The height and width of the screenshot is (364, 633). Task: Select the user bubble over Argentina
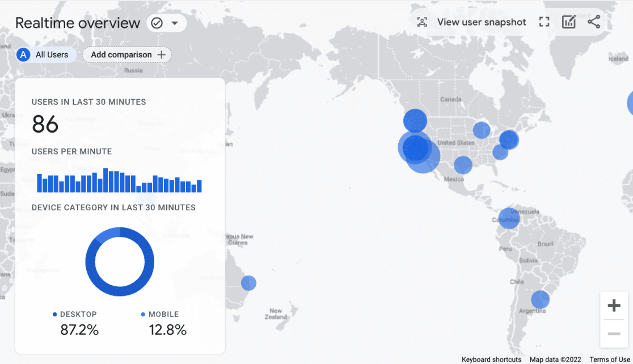coord(540,299)
